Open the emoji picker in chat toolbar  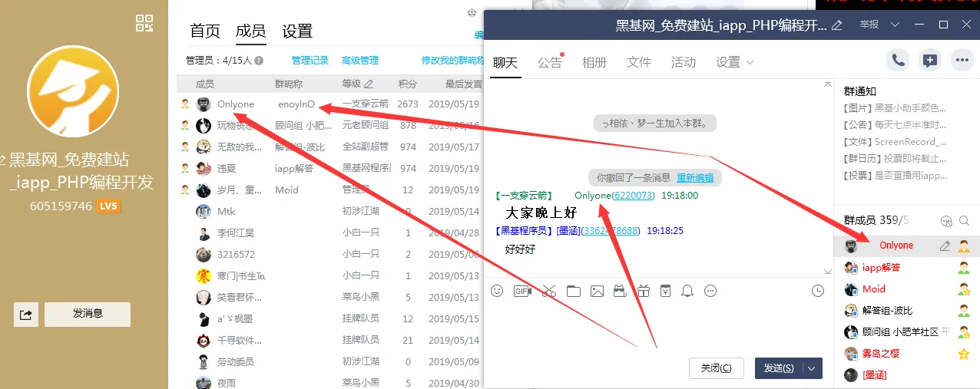point(497,291)
